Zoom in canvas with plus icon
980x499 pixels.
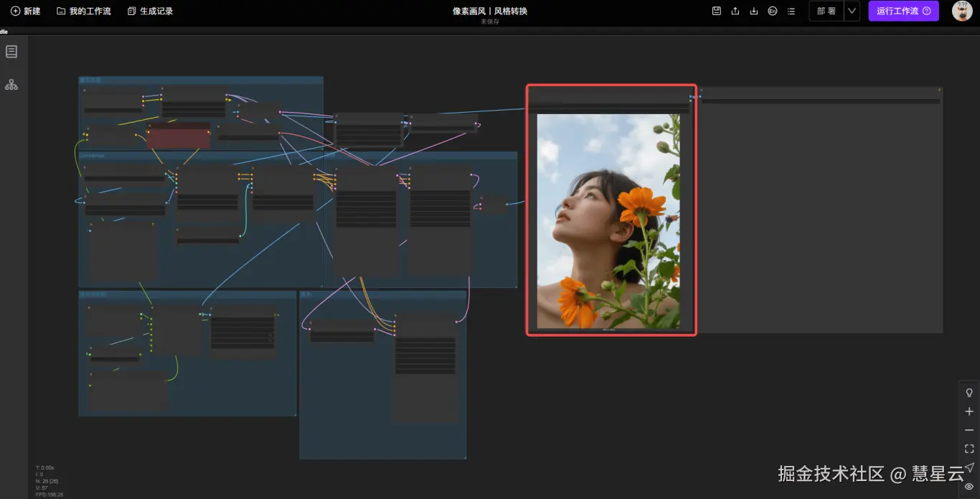(969, 411)
